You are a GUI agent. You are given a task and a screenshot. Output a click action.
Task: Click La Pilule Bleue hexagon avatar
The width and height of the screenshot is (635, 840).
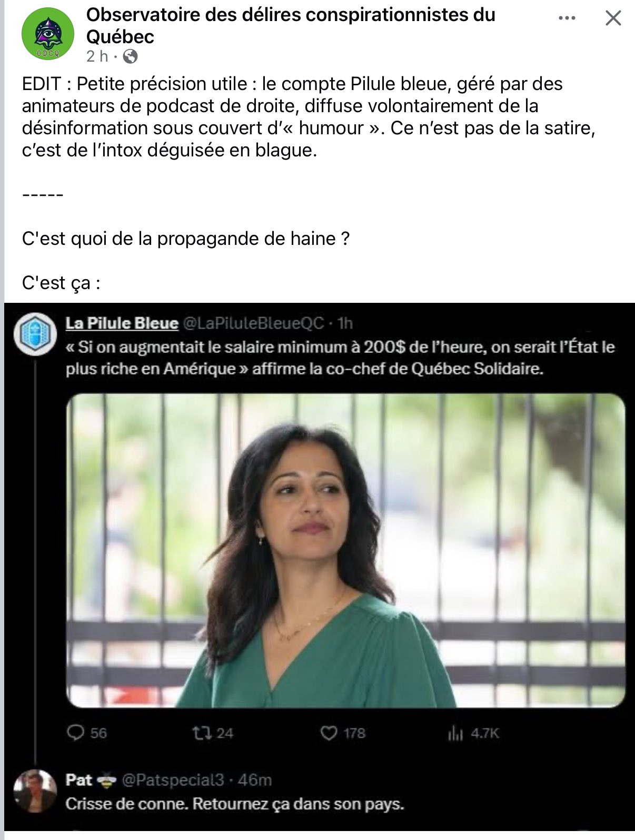click(35, 333)
